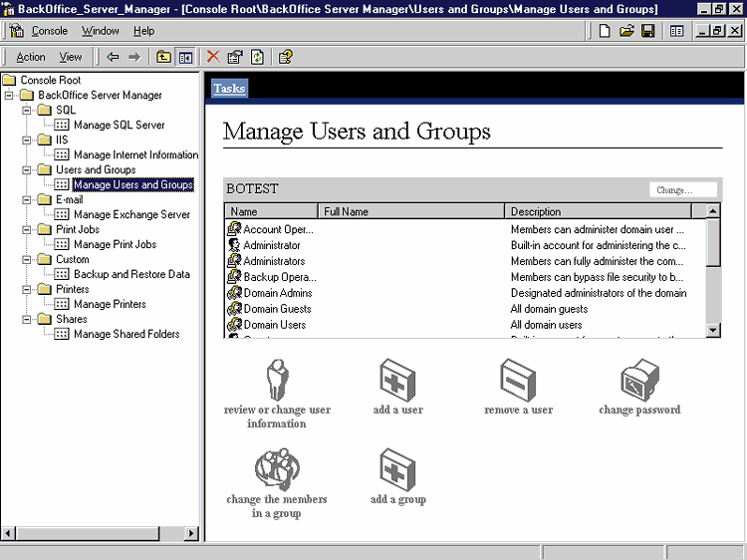Image resolution: width=747 pixels, height=560 pixels.
Task: Collapse the SQL folder node
Action: [x=27, y=110]
